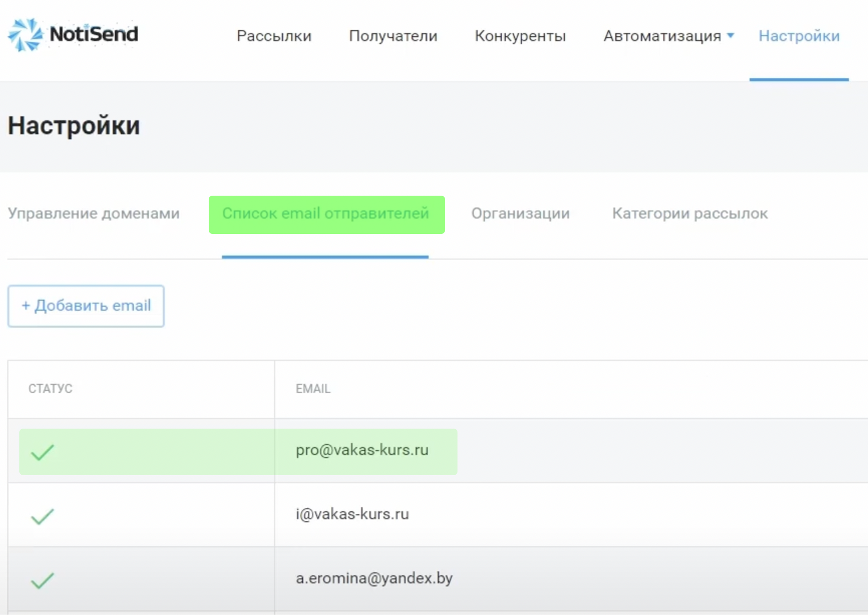Select the i@vakas-kurs.ru email entry
The height and width of the screenshot is (616, 868).
(x=352, y=514)
